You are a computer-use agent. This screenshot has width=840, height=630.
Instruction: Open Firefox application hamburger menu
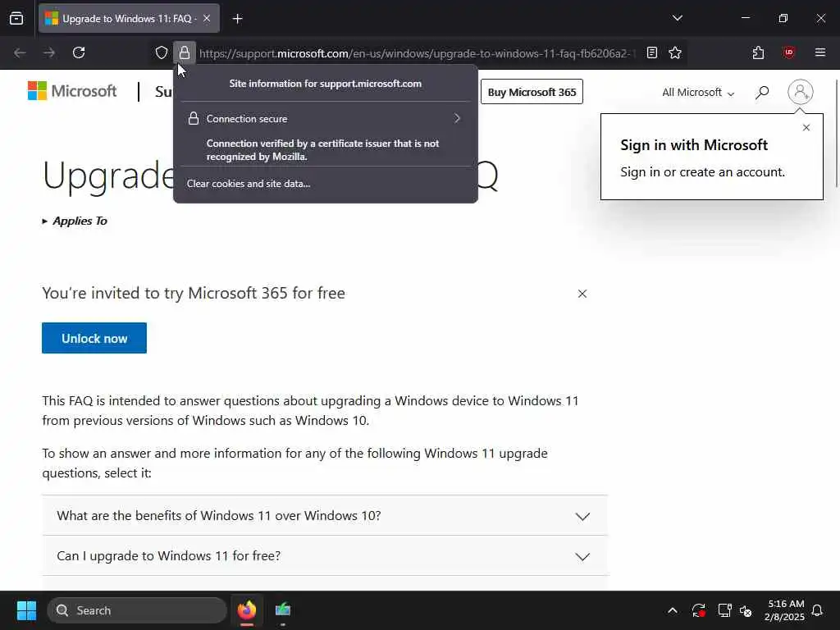pyautogui.click(x=819, y=52)
